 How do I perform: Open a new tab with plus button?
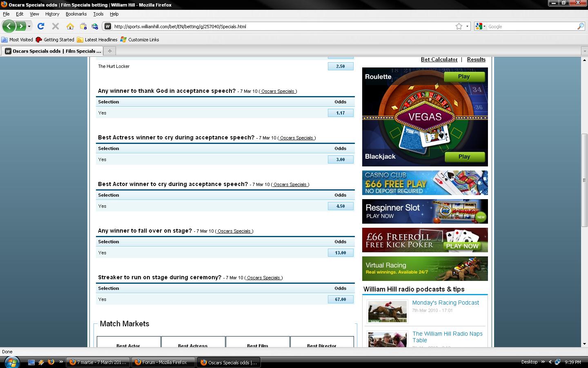[x=109, y=51]
